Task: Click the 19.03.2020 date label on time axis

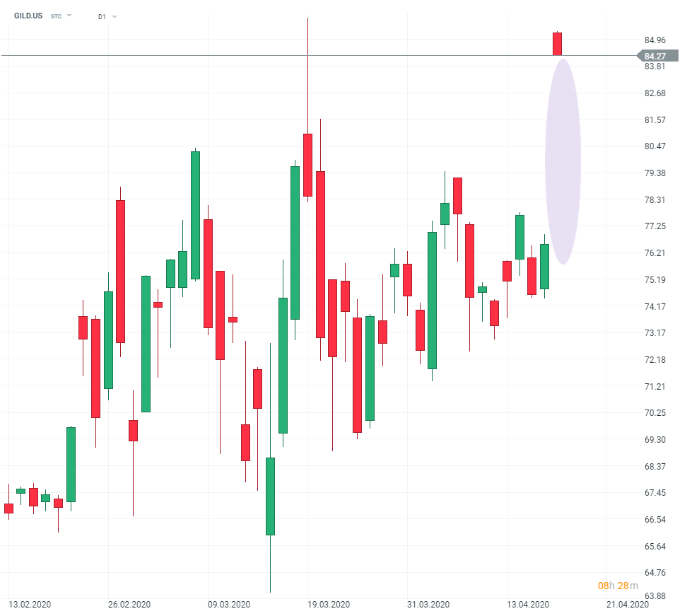Action: (x=329, y=605)
